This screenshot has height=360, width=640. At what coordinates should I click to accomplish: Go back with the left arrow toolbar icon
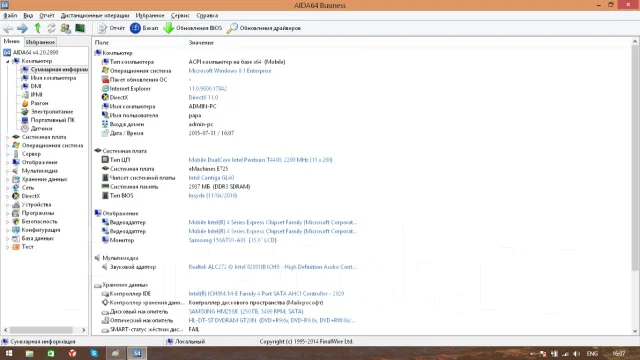[x=8, y=28]
